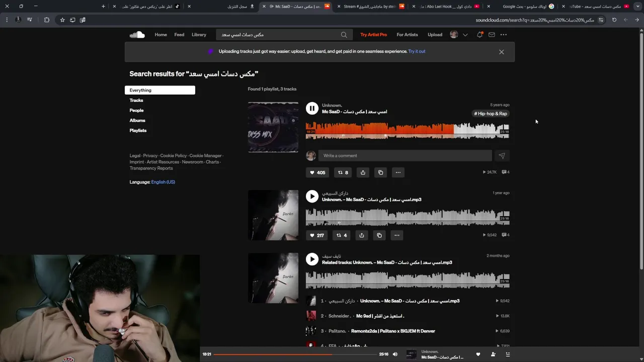Open the Library page
The height and width of the screenshot is (362, 644).
(199, 35)
